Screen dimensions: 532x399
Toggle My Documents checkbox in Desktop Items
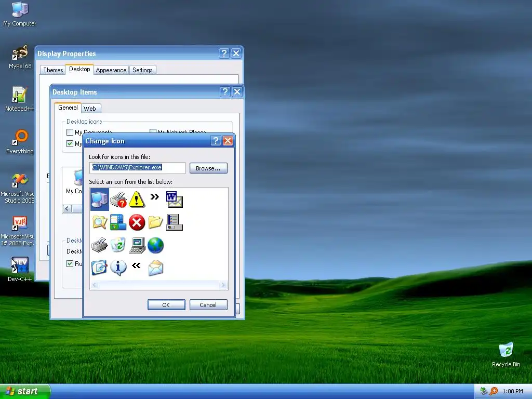(x=70, y=132)
